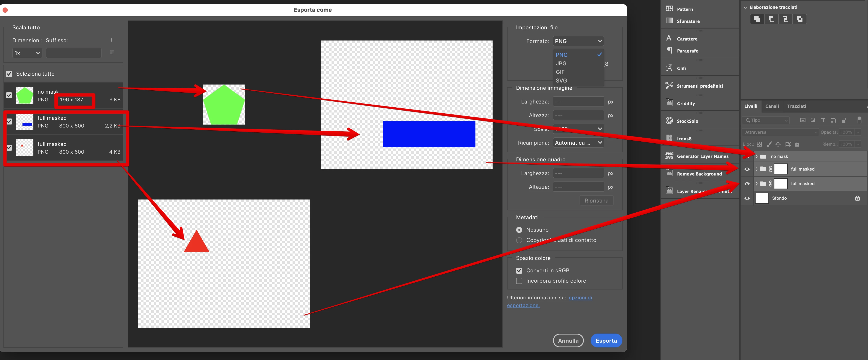
Task: Click the Esporta button
Action: pyautogui.click(x=606, y=341)
